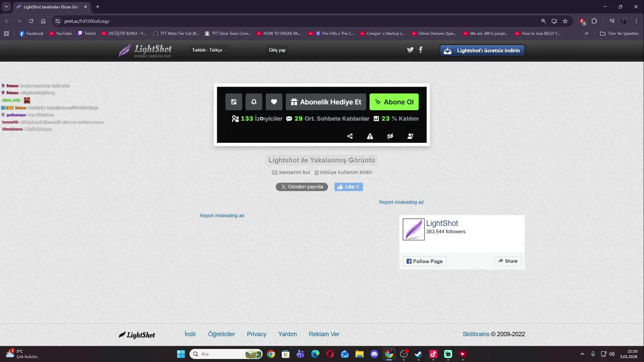Open the Tüm Yer İşaretleri bookmarks folder
The image size is (644, 362).
tap(619, 34)
